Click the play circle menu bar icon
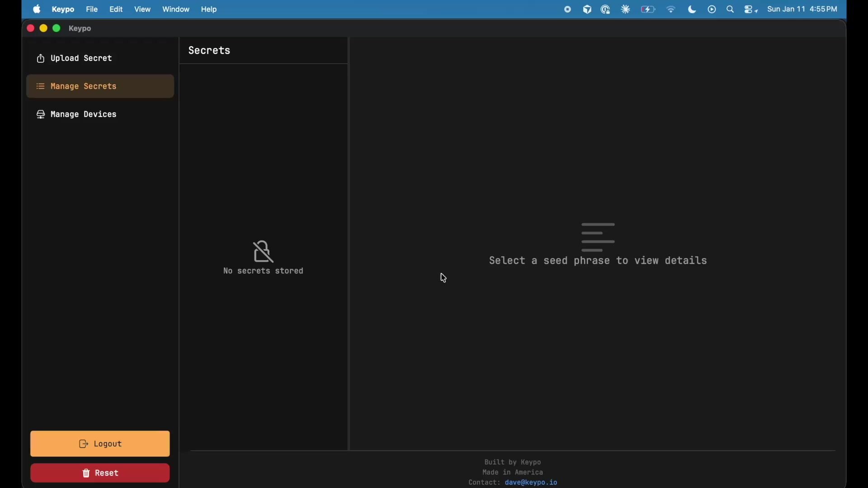Viewport: 868px width, 488px height. click(x=712, y=9)
